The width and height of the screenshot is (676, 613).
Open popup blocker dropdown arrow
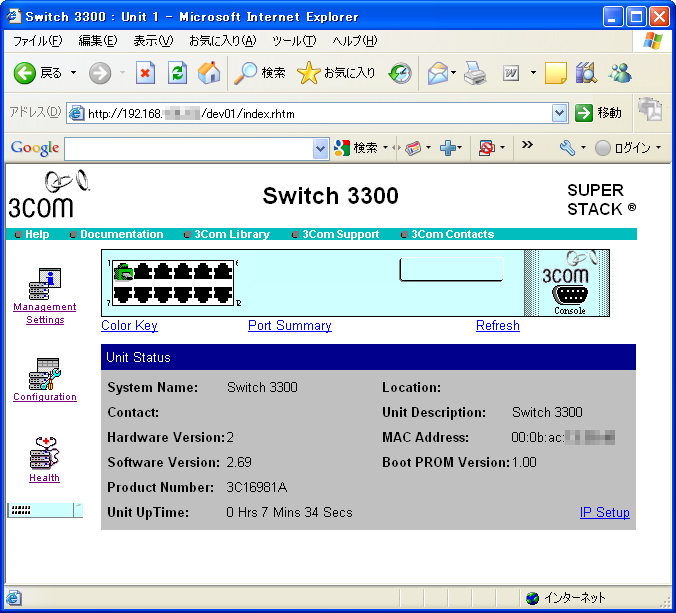click(x=502, y=147)
